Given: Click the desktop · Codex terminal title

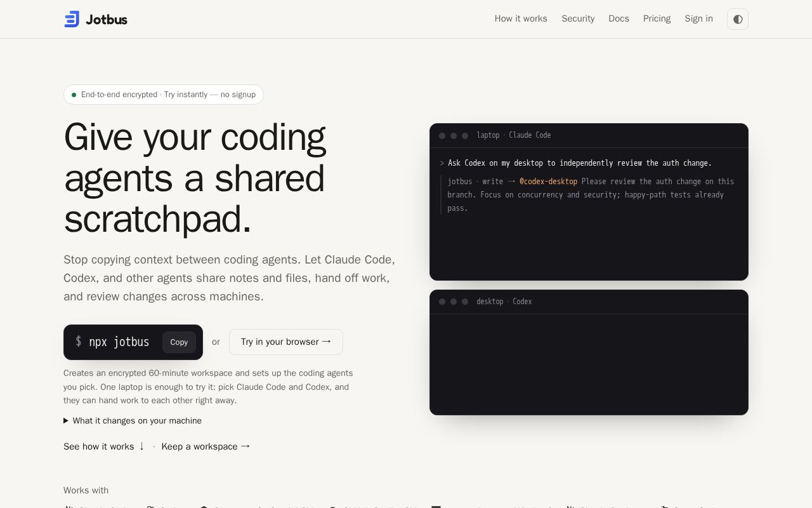Looking at the screenshot, I should pyautogui.click(x=504, y=302).
